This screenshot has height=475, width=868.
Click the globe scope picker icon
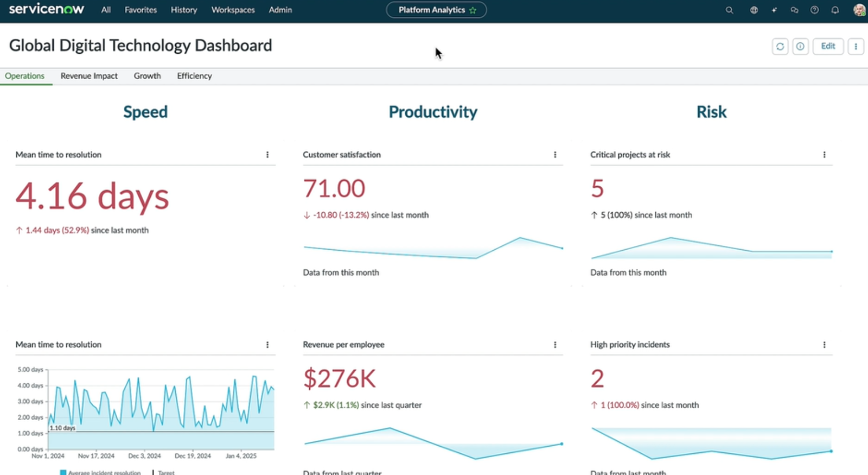tap(754, 10)
